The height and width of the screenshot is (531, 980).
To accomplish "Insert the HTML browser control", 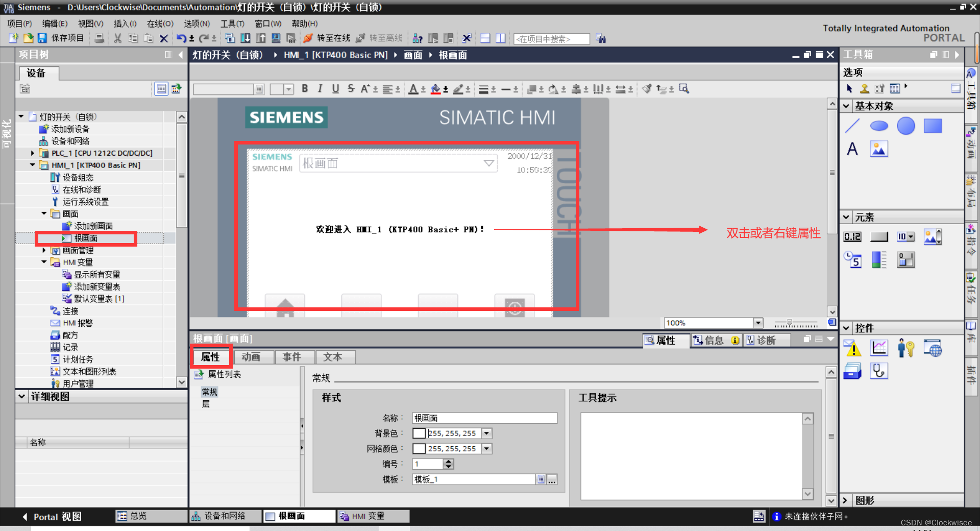I will point(933,348).
